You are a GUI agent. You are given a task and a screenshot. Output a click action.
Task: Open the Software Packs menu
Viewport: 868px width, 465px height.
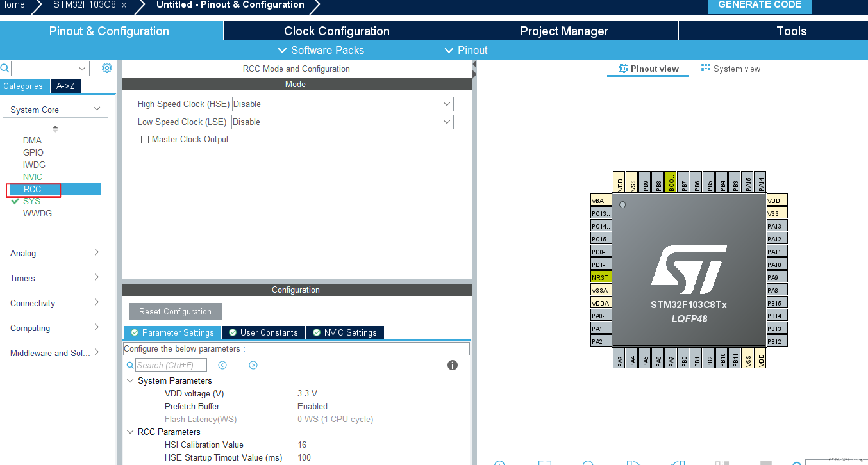[x=321, y=50]
